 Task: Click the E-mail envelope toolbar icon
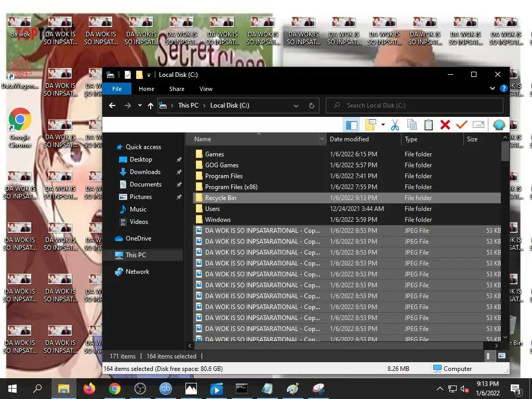[478, 125]
